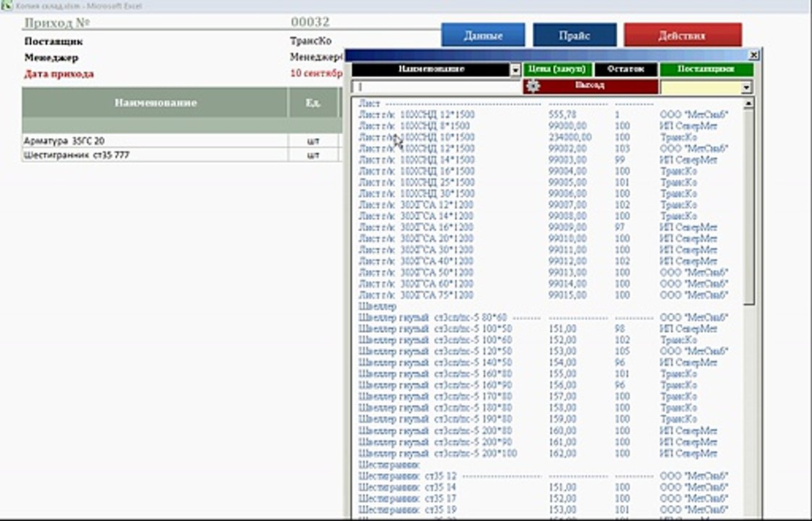Click the red Выход button
Screen dimensions: 812x521
[x=591, y=86]
